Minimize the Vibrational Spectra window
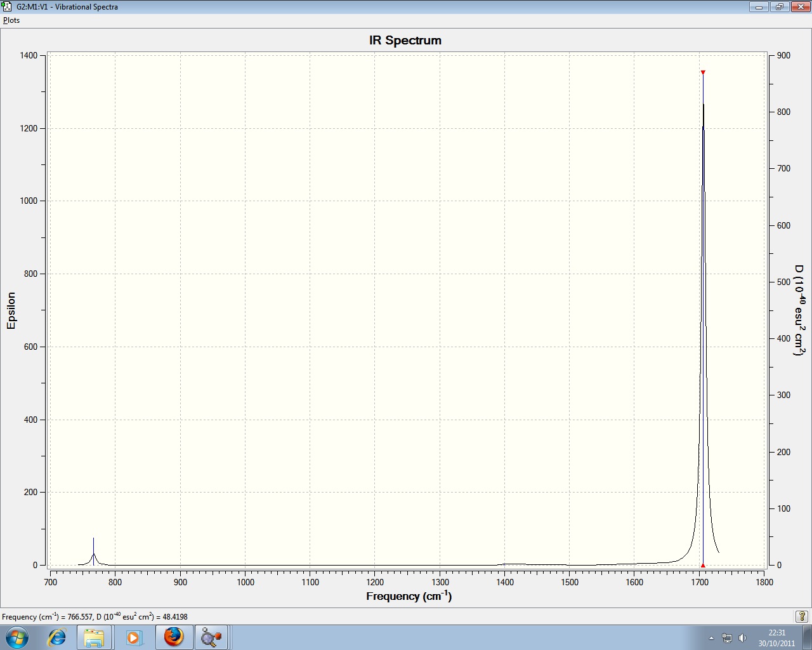 point(759,7)
